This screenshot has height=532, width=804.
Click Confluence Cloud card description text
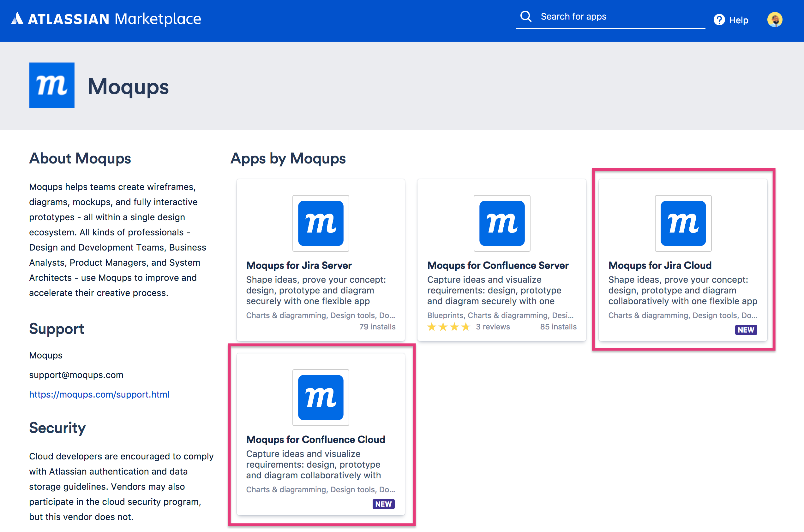313,464
